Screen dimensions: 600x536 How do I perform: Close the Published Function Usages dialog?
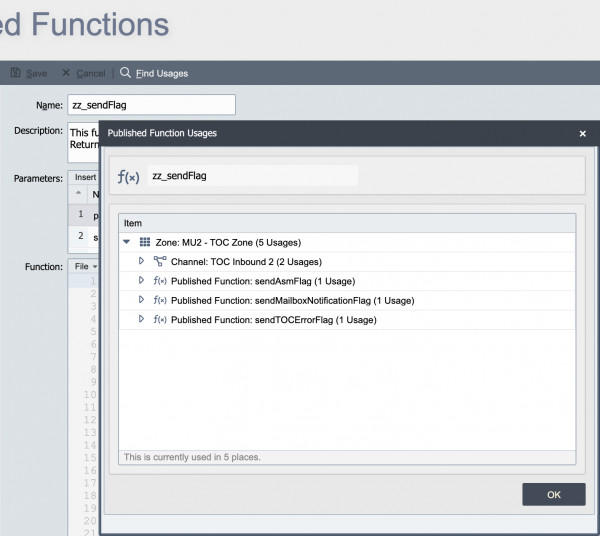(582, 134)
